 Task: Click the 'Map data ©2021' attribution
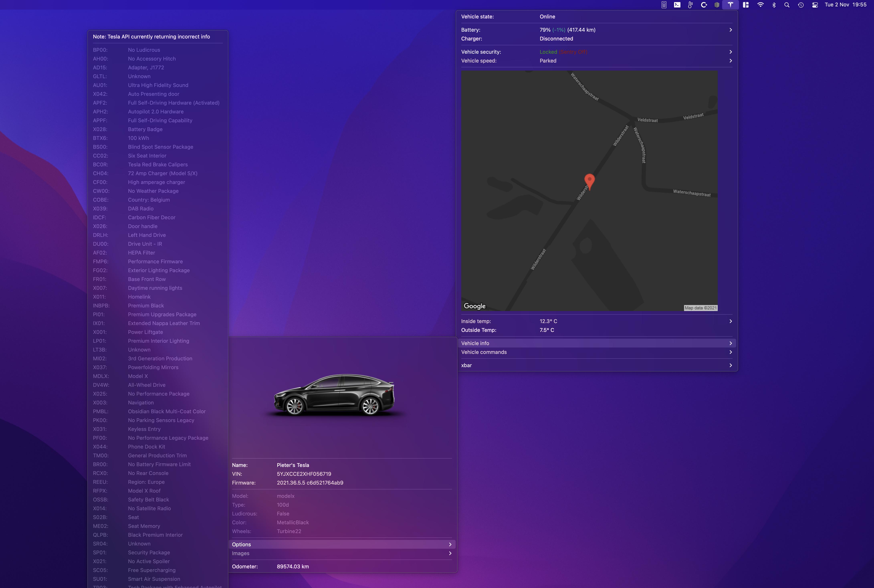pos(700,308)
